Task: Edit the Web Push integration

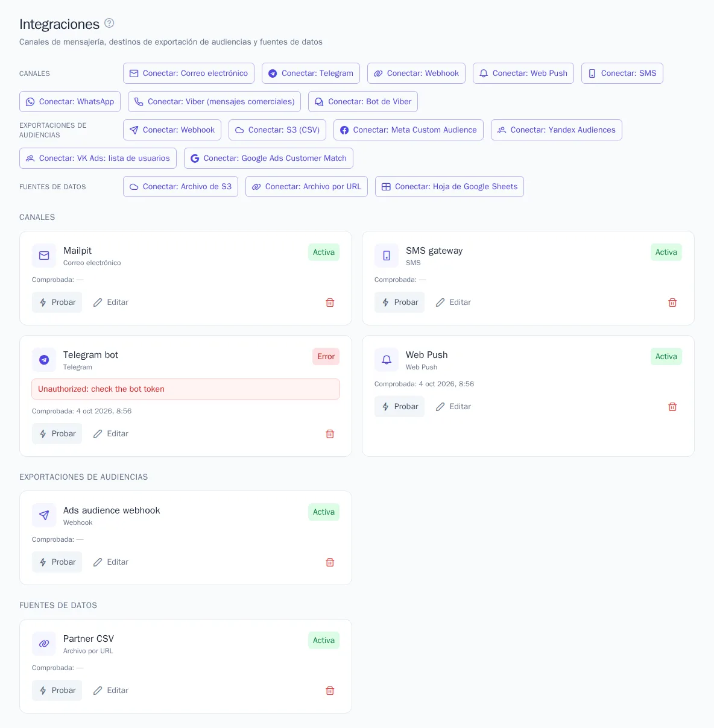Action: [x=453, y=407]
